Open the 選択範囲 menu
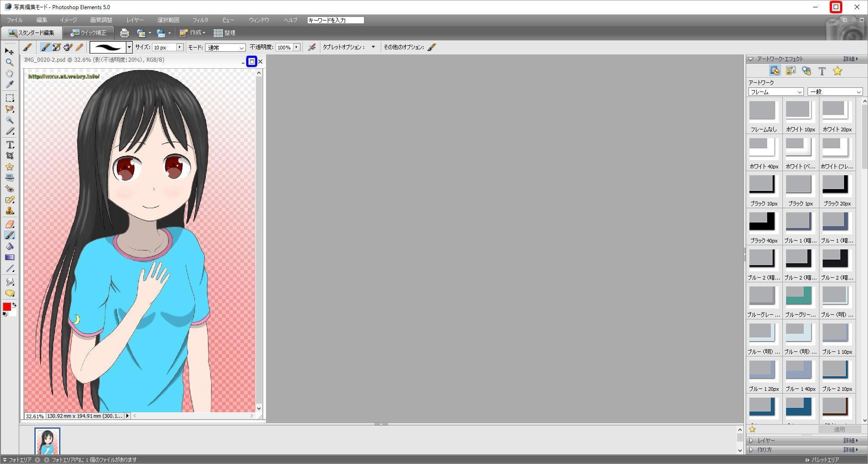This screenshot has width=868, height=464. coord(168,20)
